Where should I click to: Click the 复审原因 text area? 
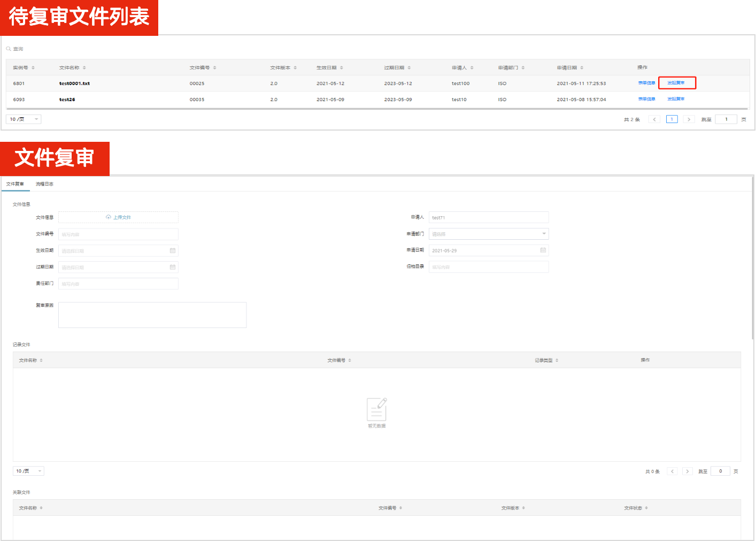(152, 315)
